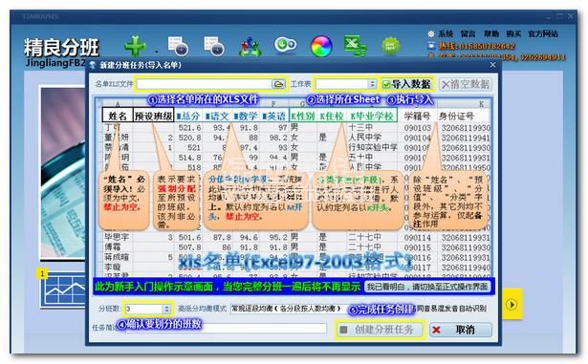
Task: Click the people group toolbar icon
Action: (250, 47)
